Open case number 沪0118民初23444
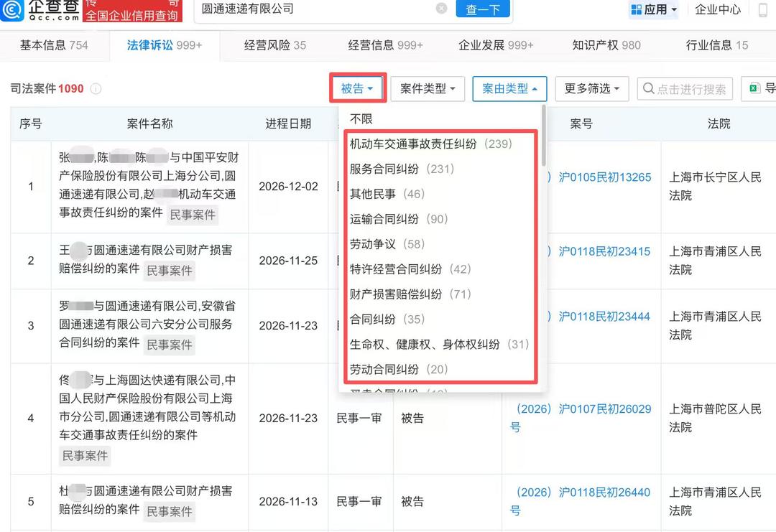Screen dimensions: 776x532 (x=604, y=317)
